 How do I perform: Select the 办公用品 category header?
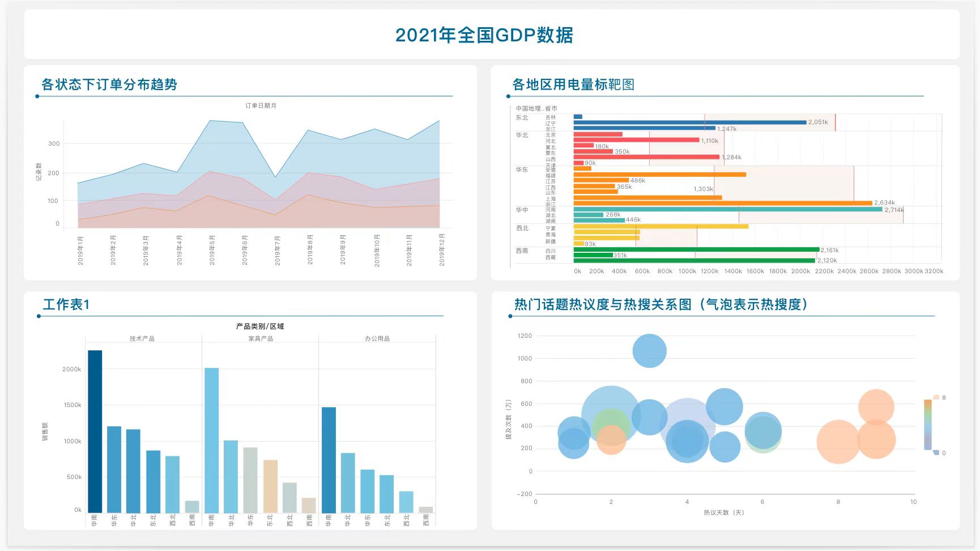coord(377,338)
